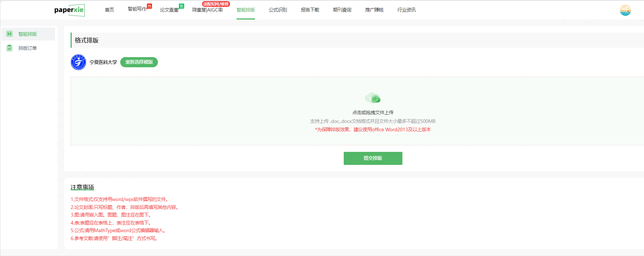Submit with the 提交排版 button
644x256 pixels.
point(373,158)
